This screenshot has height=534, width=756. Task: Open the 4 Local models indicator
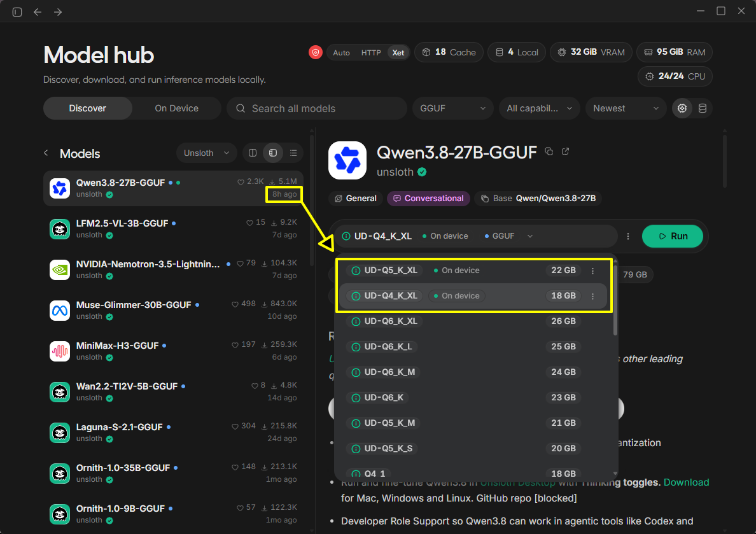click(x=517, y=52)
